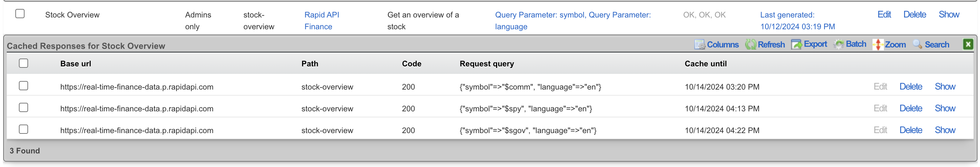The height and width of the screenshot is (167, 980).
Task: Select the $sgov symbol row checkbox
Action: [23, 129]
